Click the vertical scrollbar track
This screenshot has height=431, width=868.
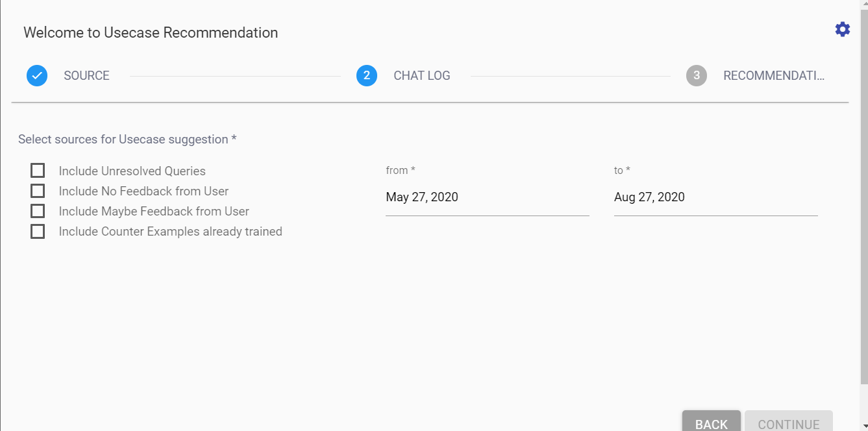tap(863, 260)
